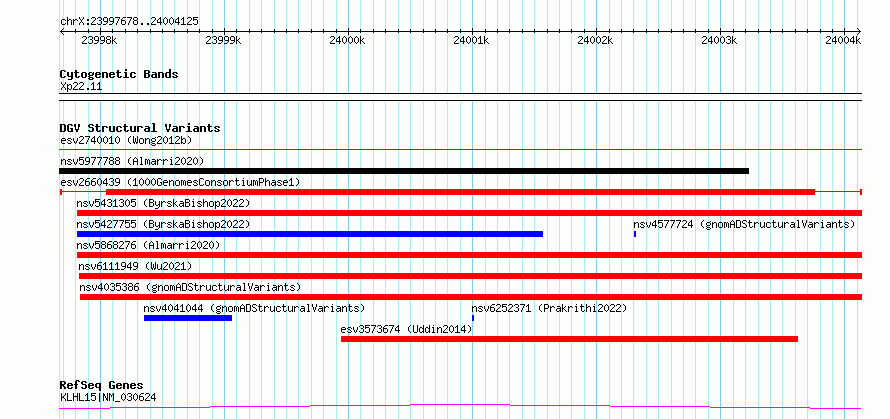Click the KLHL15|NM_030624 gene label
Image resolution: width=890 pixels, height=419 pixels.
click(108, 397)
